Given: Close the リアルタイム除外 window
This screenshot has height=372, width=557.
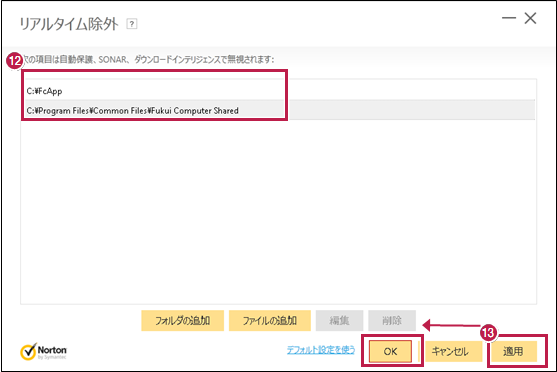Looking at the screenshot, I should pos(530,18).
